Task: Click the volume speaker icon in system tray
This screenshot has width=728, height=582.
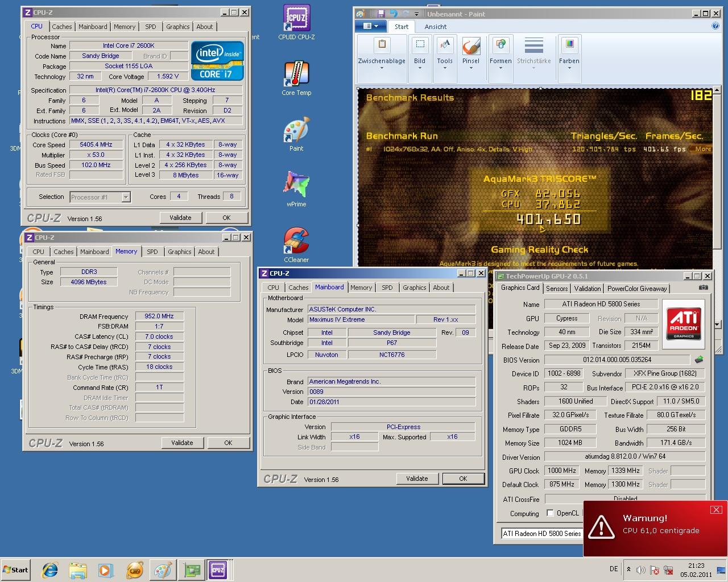Action: pos(641,569)
